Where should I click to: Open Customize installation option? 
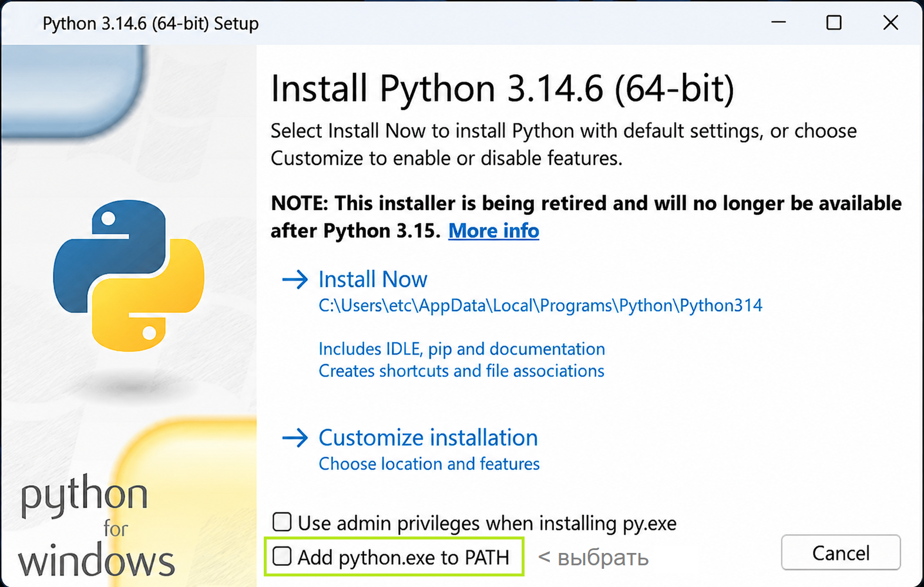[x=428, y=438]
